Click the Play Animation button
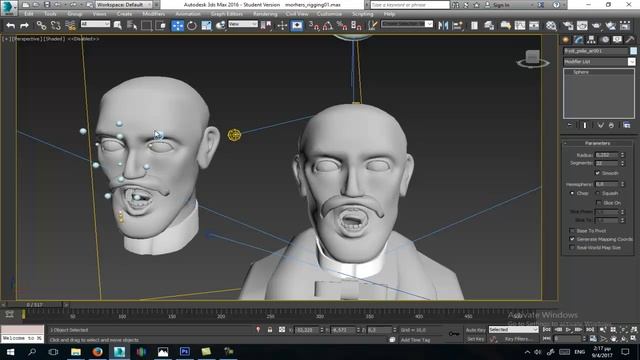The height and width of the screenshot is (360, 640). [x=569, y=330]
